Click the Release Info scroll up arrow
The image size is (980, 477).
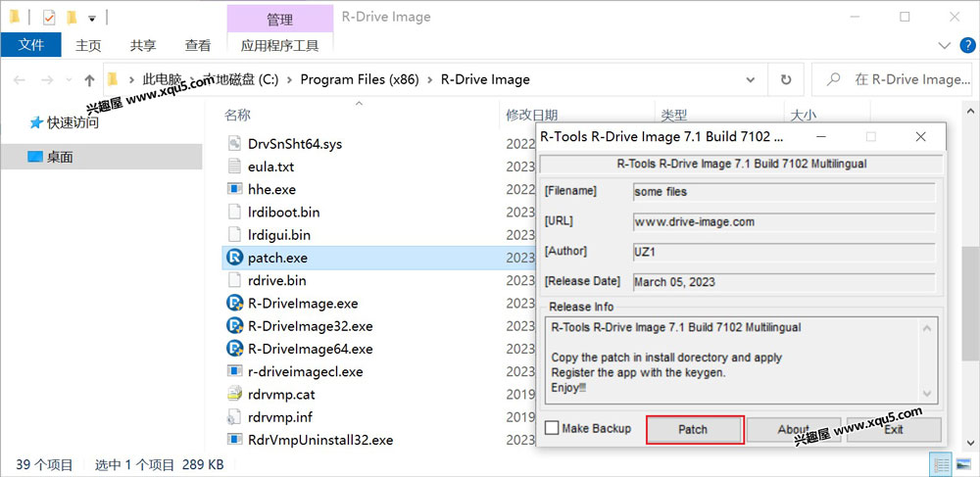[927, 328]
